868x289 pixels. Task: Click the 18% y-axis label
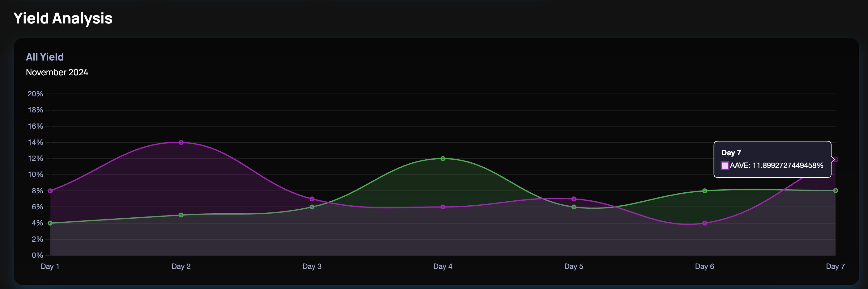pos(35,110)
